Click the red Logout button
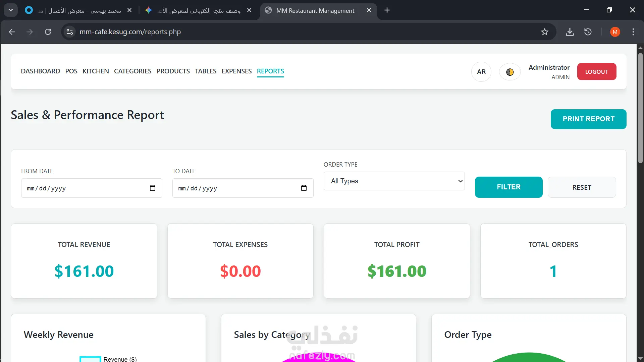 (597, 72)
